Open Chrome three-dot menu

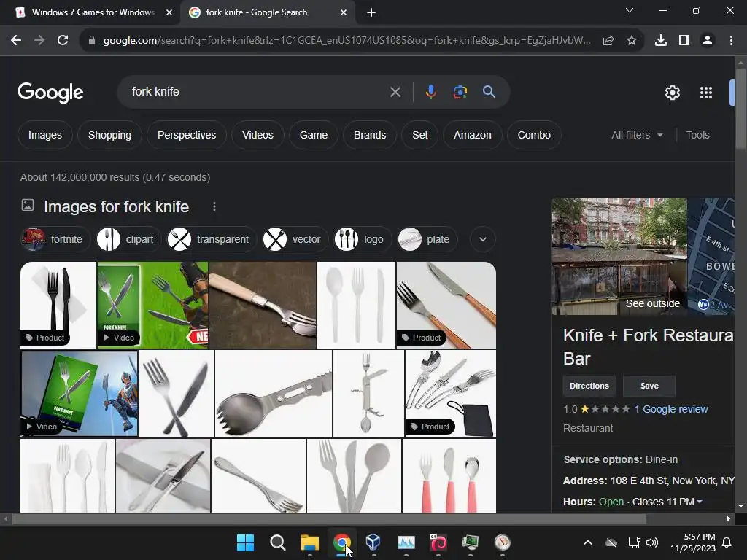pyautogui.click(x=731, y=41)
